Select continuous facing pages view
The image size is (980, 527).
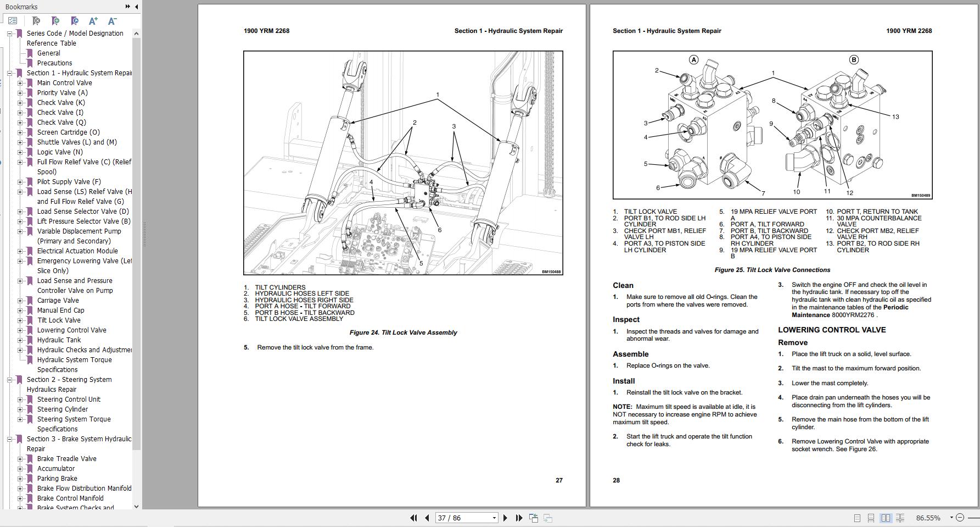(x=900, y=518)
